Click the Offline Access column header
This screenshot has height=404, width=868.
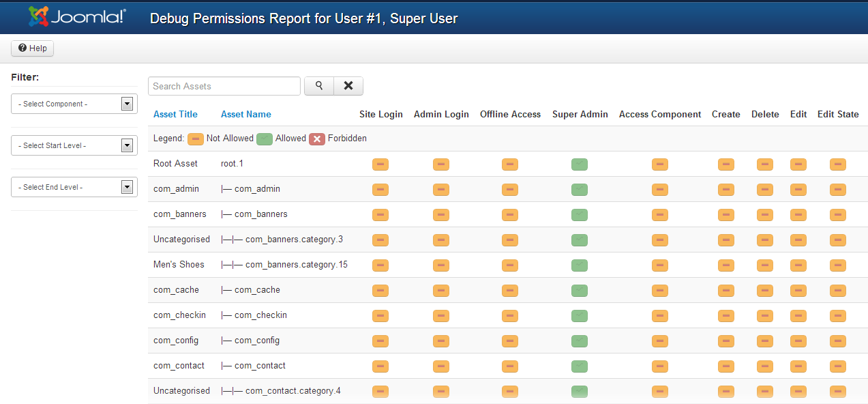click(x=511, y=115)
